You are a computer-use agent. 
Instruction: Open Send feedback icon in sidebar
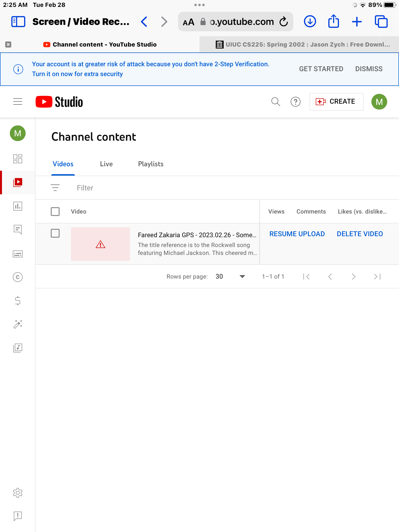[18, 516]
